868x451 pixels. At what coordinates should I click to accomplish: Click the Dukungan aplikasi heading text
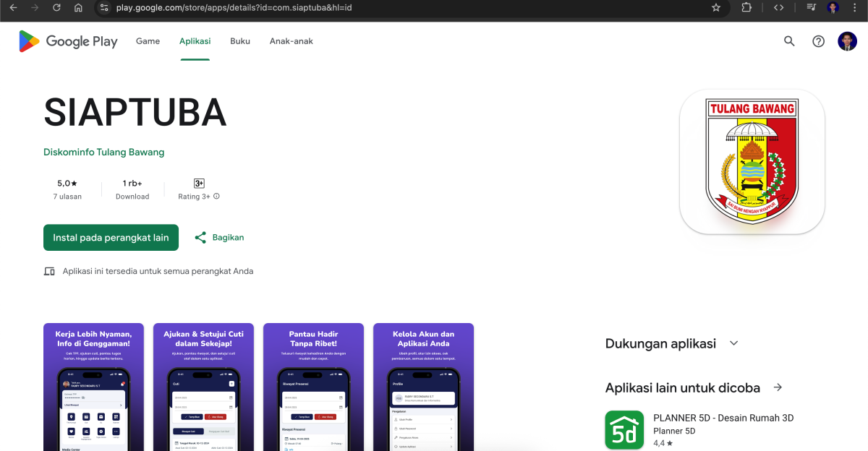[x=660, y=344]
